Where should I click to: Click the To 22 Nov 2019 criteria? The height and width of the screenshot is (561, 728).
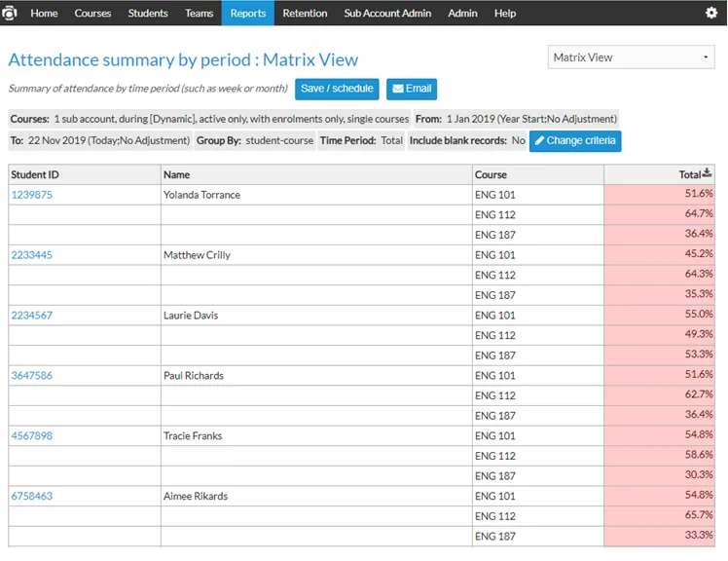[100, 140]
